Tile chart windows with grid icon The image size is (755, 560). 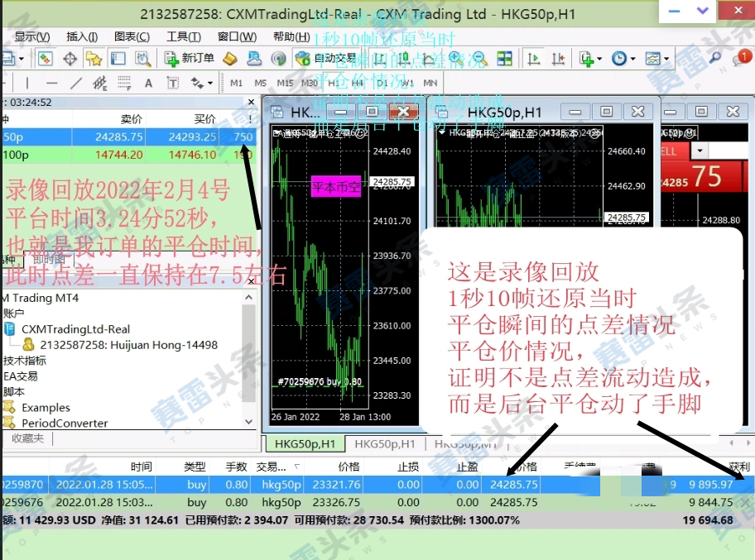tap(504, 59)
